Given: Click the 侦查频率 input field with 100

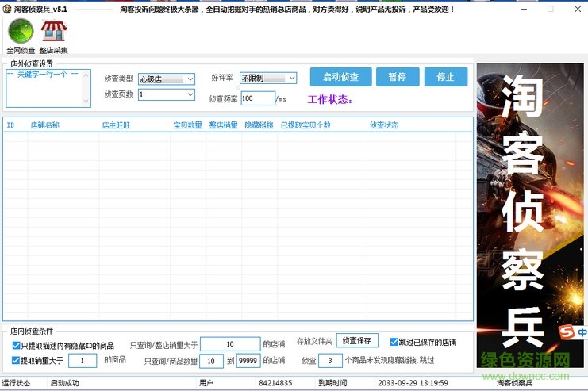Looking at the screenshot, I should (258, 98).
